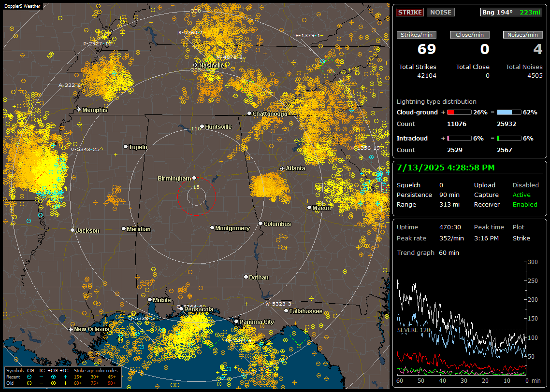Click the 15 range ring label
550x392 pixels.
click(196, 187)
